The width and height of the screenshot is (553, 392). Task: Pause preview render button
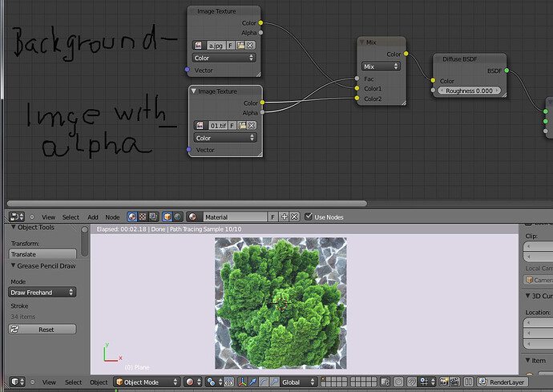[x=468, y=382]
